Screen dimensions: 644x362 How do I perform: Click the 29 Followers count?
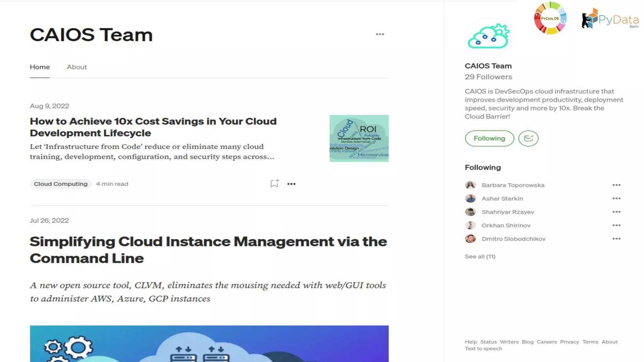point(488,77)
